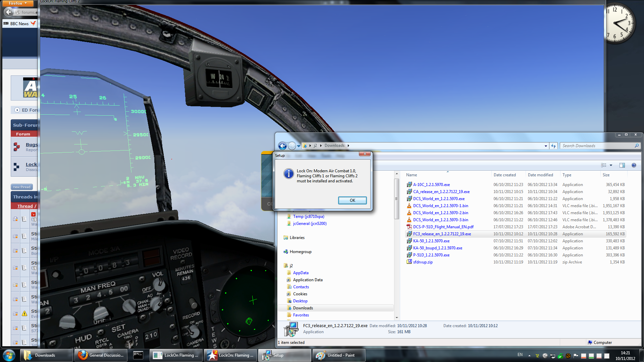Select A-10C_1.2.1.5970.exe file
This screenshot has height=362, width=644.
pyautogui.click(x=431, y=185)
